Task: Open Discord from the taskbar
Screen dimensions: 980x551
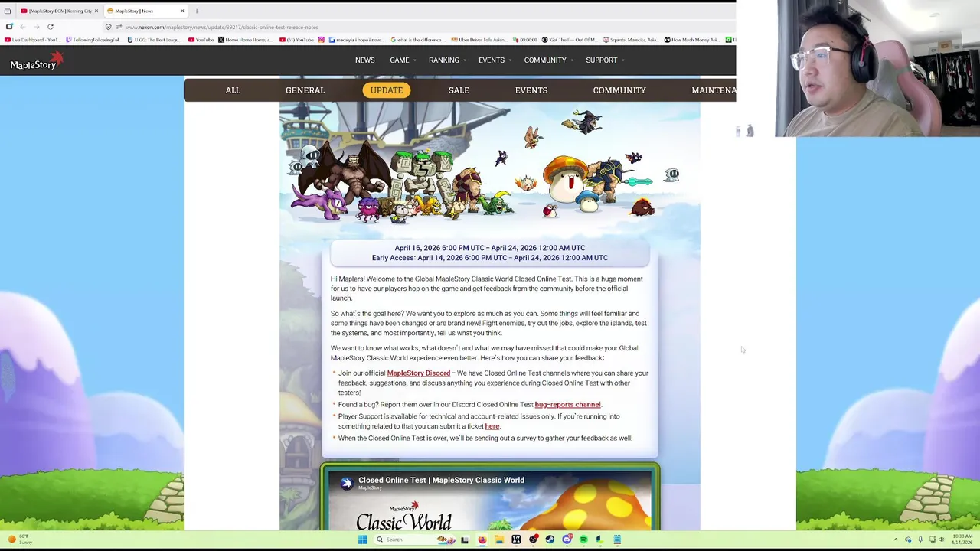Action: pyautogui.click(x=567, y=540)
